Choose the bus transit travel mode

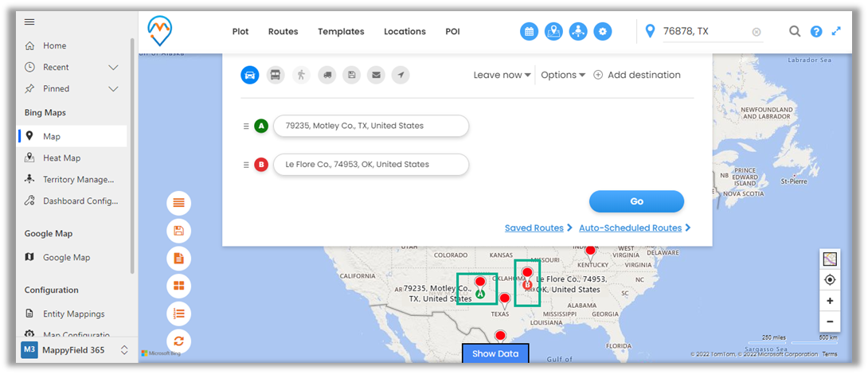(275, 75)
